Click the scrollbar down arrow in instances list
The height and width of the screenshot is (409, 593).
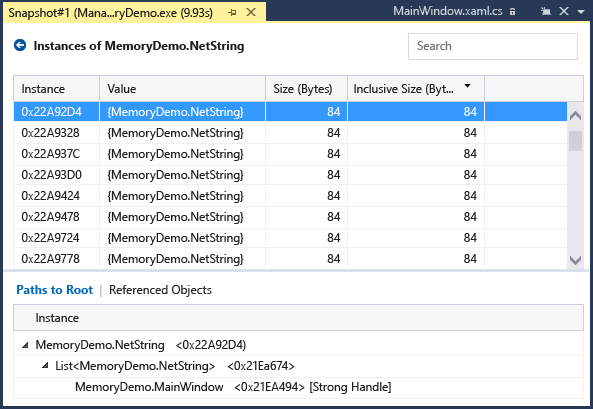click(x=575, y=260)
